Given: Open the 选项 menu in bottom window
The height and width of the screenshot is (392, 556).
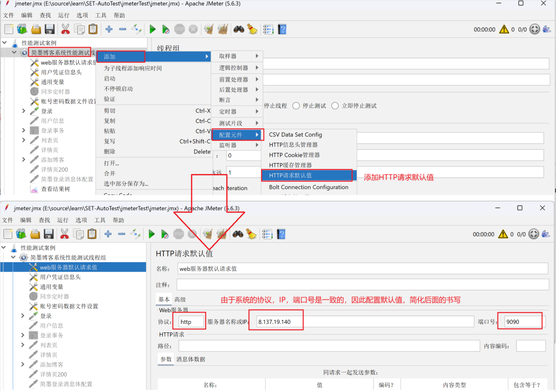Looking at the screenshot, I should 81,220.
